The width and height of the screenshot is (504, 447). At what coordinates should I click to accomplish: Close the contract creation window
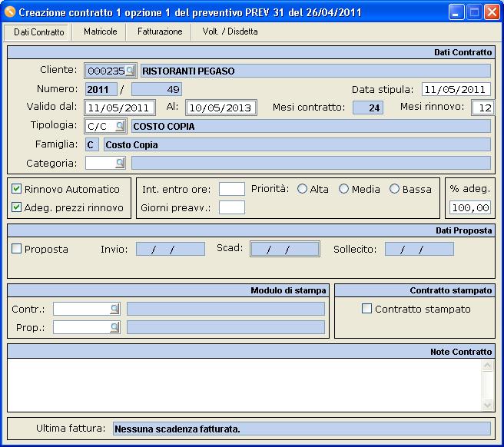click(492, 12)
